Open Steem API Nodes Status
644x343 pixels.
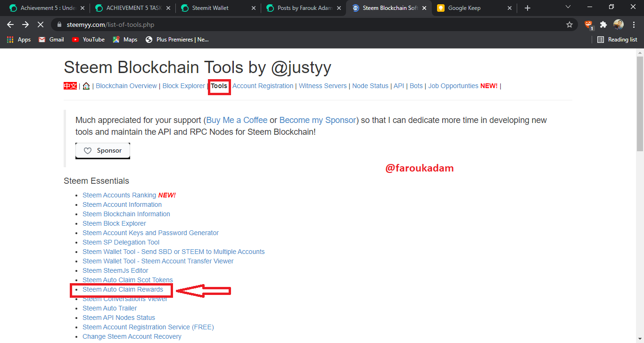coord(119,318)
